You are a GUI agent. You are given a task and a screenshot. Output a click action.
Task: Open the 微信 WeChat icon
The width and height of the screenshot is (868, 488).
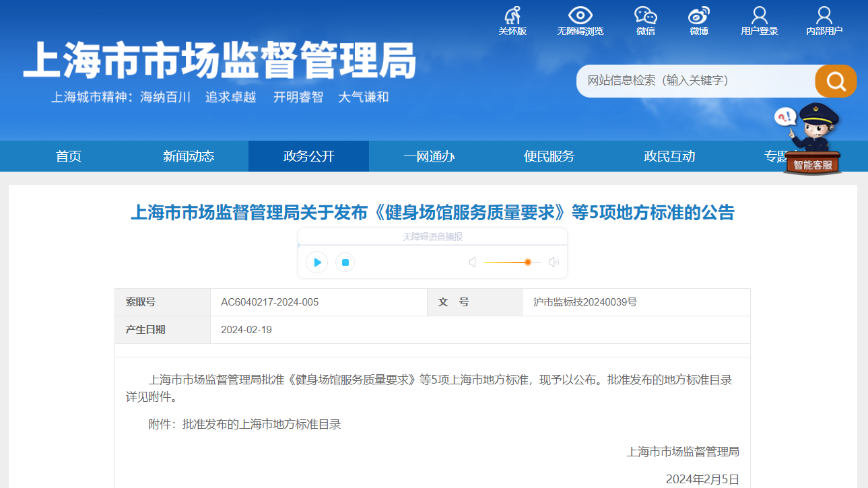click(x=645, y=16)
